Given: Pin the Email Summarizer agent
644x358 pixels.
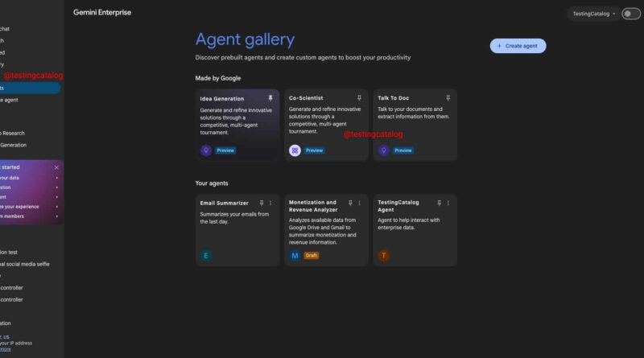Looking at the screenshot, I should point(261,203).
